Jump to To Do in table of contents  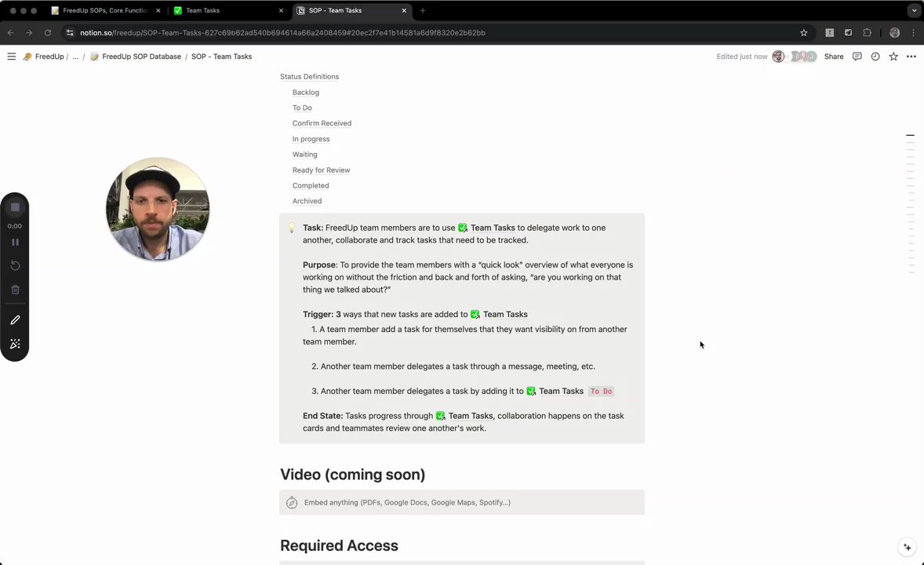point(302,108)
